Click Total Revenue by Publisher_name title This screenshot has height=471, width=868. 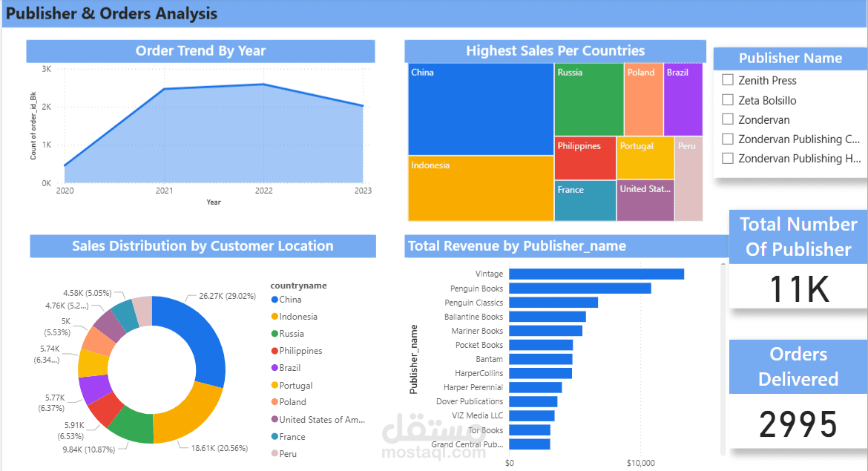click(517, 246)
